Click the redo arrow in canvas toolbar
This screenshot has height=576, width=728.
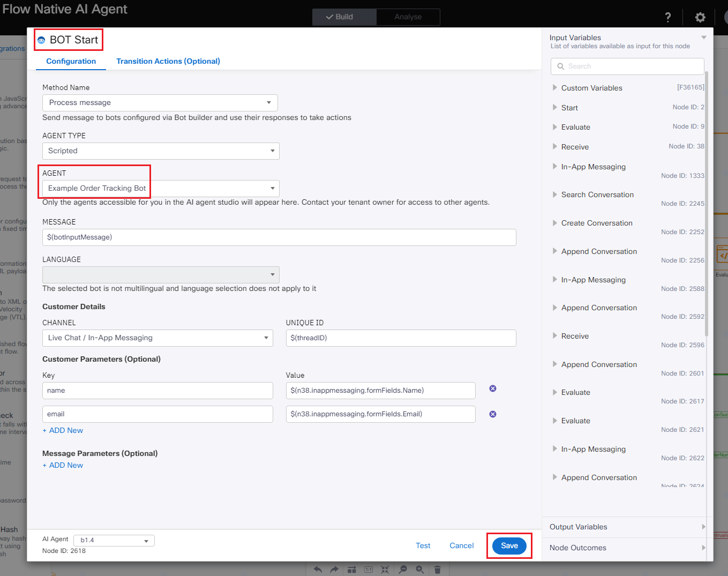334,570
